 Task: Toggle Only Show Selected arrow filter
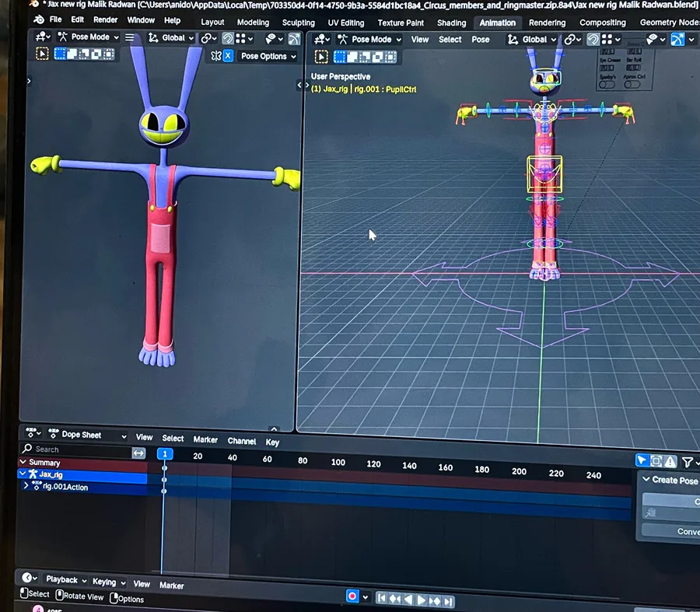click(642, 460)
